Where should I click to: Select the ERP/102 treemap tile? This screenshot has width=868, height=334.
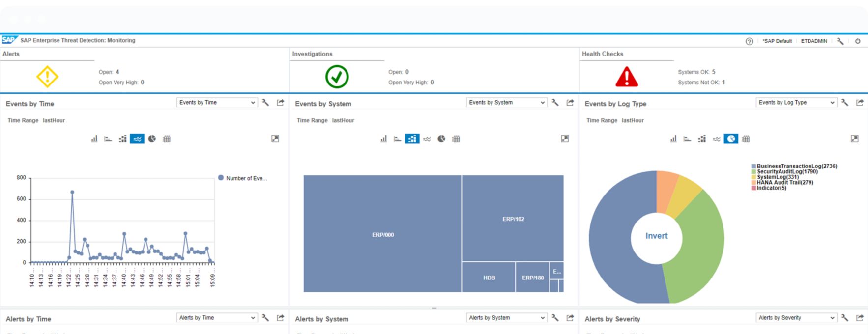click(x=513, y=219)
